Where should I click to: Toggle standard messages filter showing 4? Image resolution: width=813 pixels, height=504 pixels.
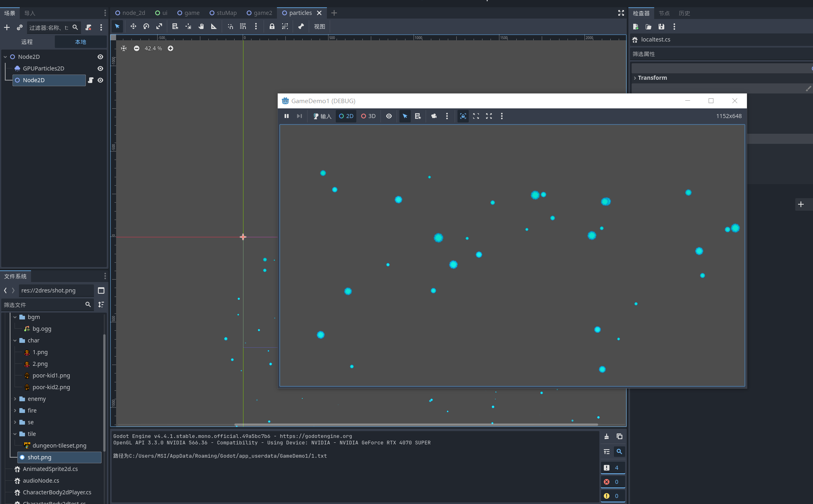612,468
